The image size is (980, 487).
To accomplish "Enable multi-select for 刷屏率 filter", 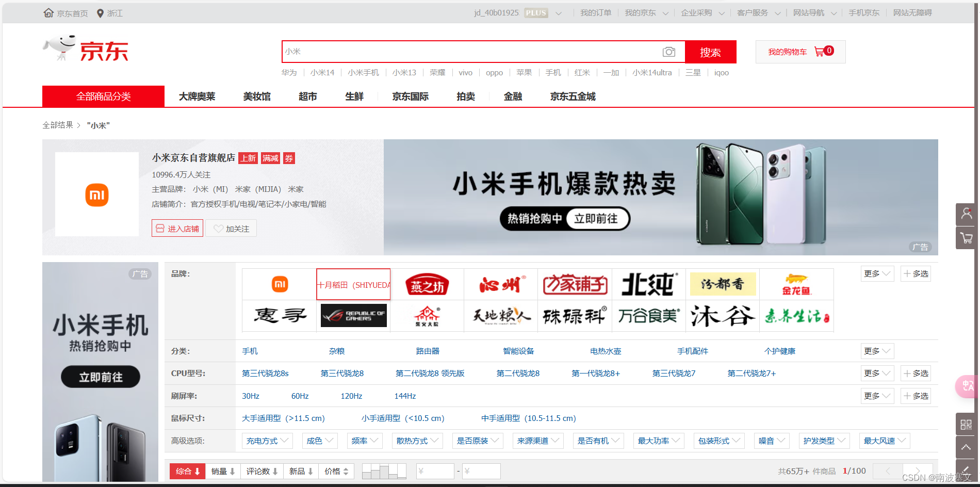I will click(916, 396).
